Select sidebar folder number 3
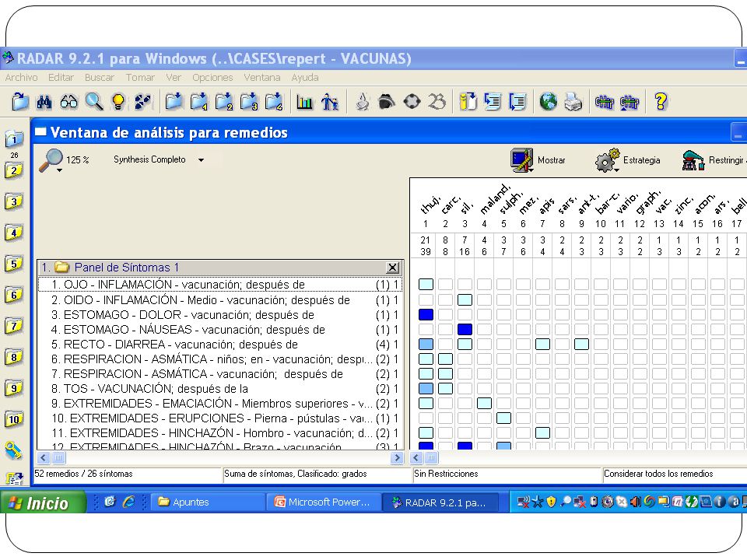Viewport: 747px width, 560px height. click(x=14, y=201)
